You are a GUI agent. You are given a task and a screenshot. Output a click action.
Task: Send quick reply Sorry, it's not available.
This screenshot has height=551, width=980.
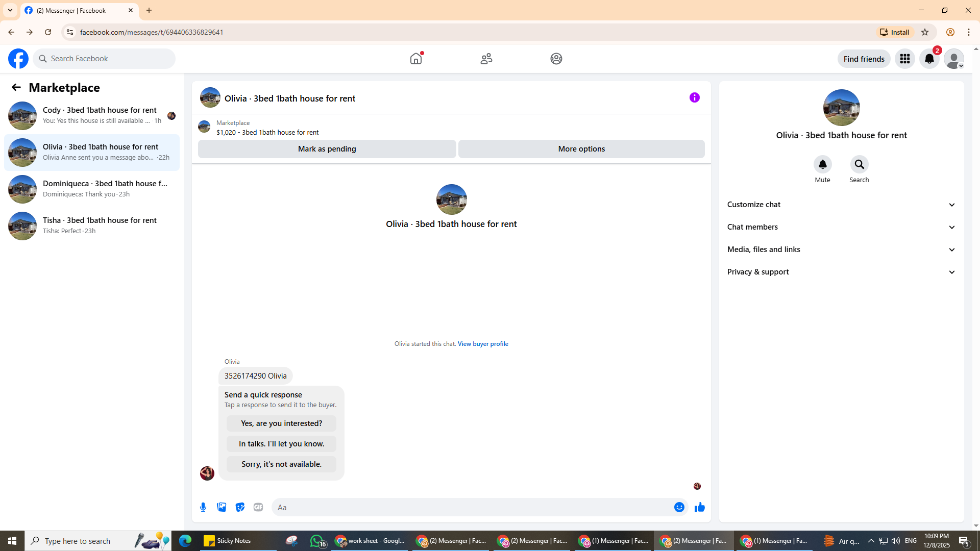tap(281, 464)
